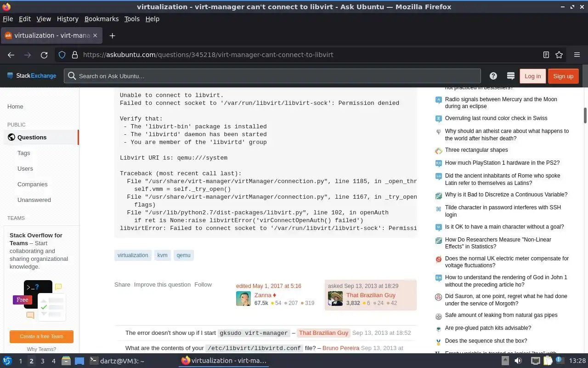Switch to virtual desktop 3
588x368 pixels.
click(x=42, y=361)
